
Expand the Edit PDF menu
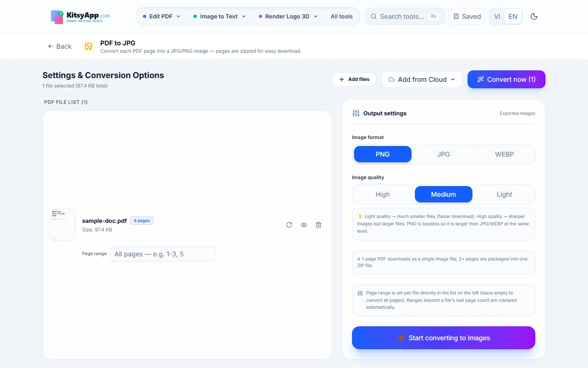pos(162,16)
